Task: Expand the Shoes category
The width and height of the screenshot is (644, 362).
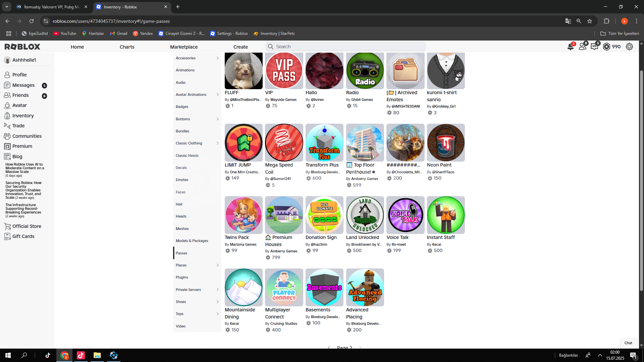Action: tap(217, 302)
